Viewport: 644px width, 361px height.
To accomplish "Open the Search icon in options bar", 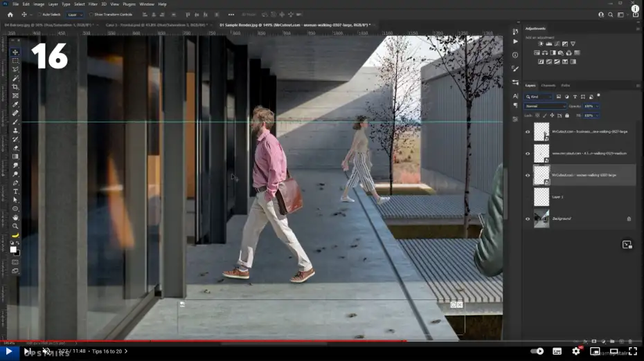I will [x=610, y=15].
